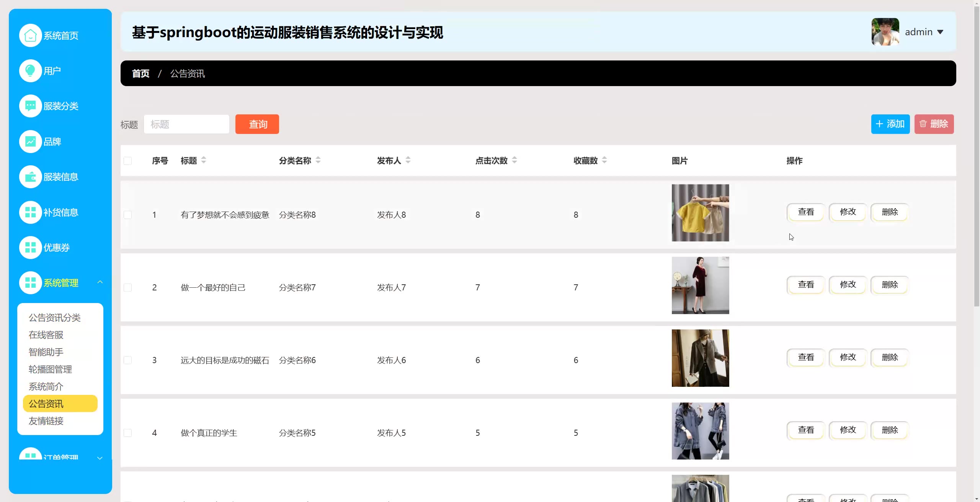Click the 标题 search input field
Viewport: 980px width, 502px height.
(x=186, y=124)
